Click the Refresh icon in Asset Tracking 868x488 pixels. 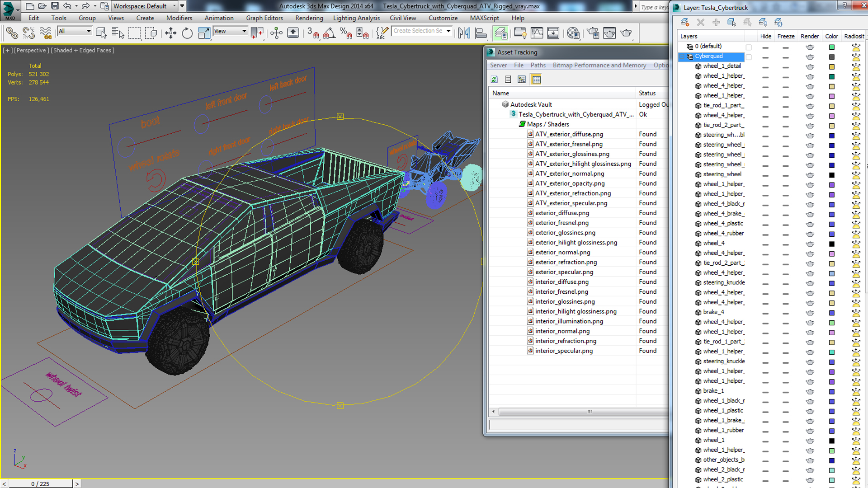(x=494, y=80)
